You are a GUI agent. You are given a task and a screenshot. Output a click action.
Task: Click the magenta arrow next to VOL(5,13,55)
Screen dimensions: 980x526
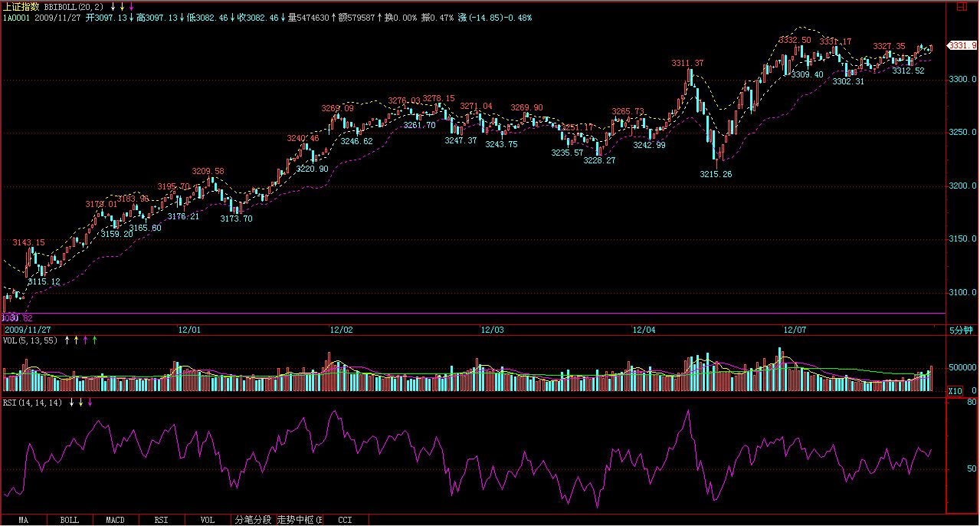(x=85, y=339)
